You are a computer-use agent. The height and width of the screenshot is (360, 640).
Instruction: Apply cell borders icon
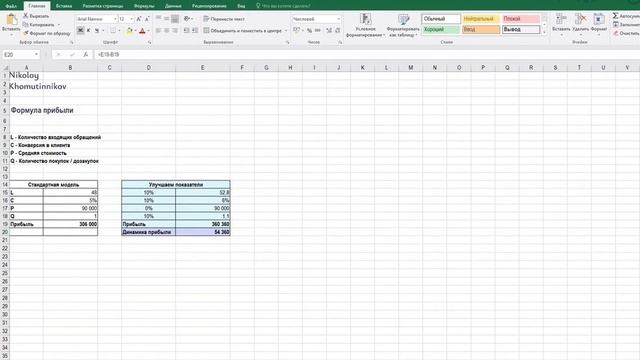pyautogui.click(x=113, y=31)
